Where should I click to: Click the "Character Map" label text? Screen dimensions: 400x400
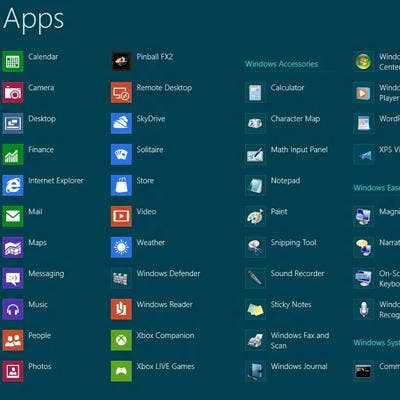point(295,119)
